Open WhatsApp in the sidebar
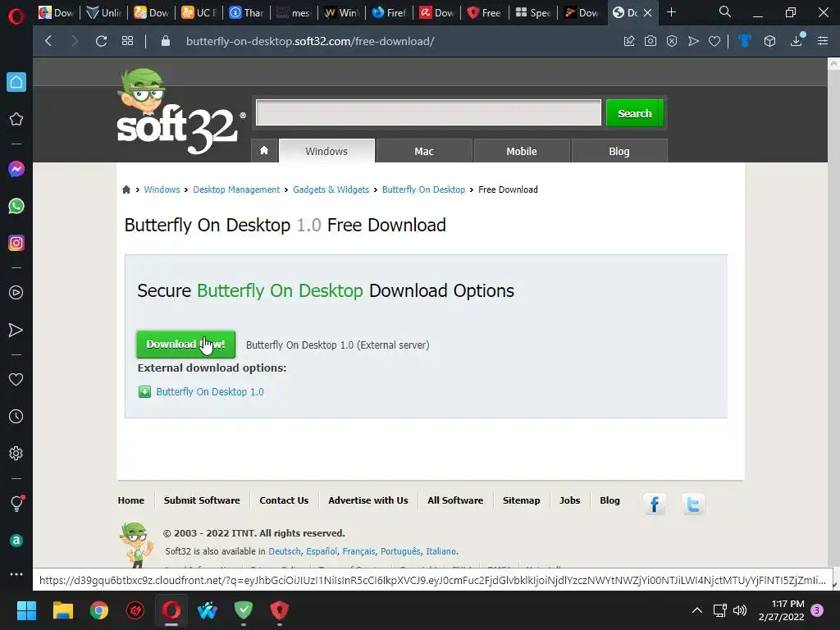The height and width of the screenshot is (630, 840). click(x=16, y=206)
